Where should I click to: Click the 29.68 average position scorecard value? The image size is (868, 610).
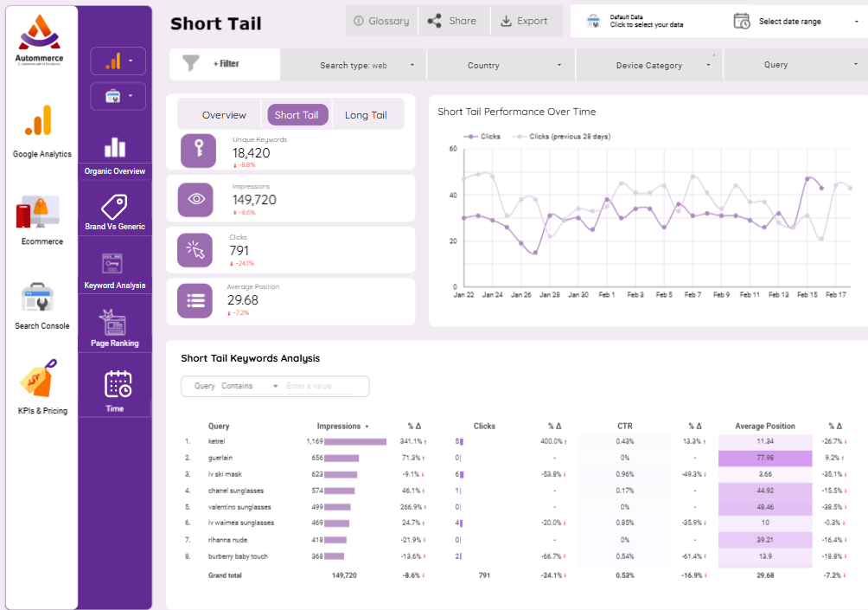[242, 300]
